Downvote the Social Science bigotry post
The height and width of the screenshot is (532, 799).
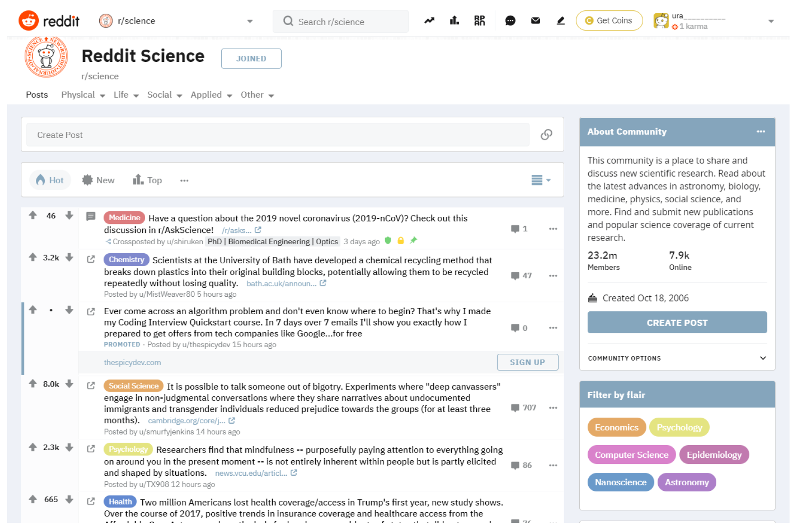point(69,384)
